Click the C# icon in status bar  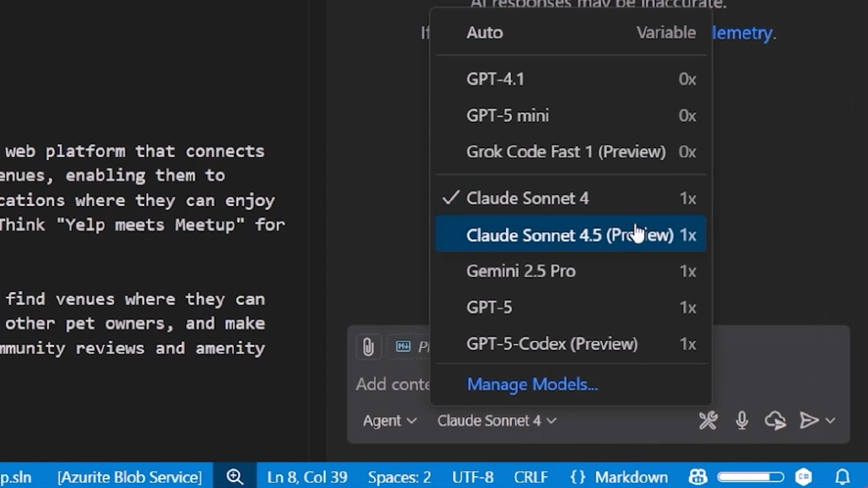click(804, 477)
